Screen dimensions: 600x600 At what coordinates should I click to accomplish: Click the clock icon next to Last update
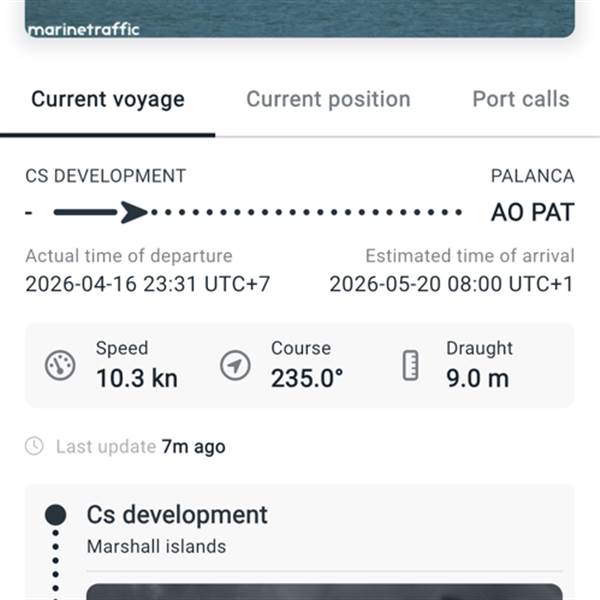pyautogui.click(x=35, y=446)
